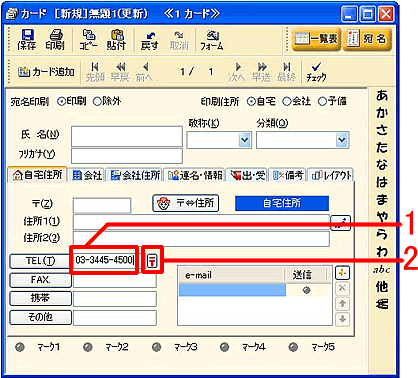Toggle マーク1 marker

point(20,347)
